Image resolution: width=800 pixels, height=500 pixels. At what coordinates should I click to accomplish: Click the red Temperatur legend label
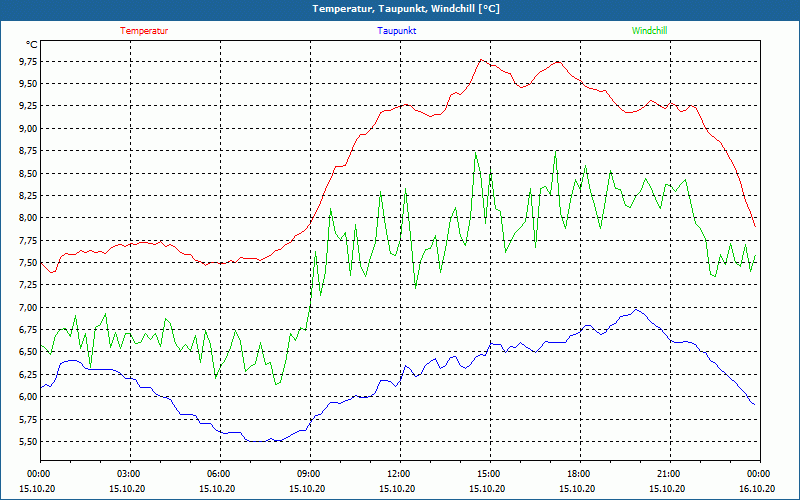(x=144, y=31)
